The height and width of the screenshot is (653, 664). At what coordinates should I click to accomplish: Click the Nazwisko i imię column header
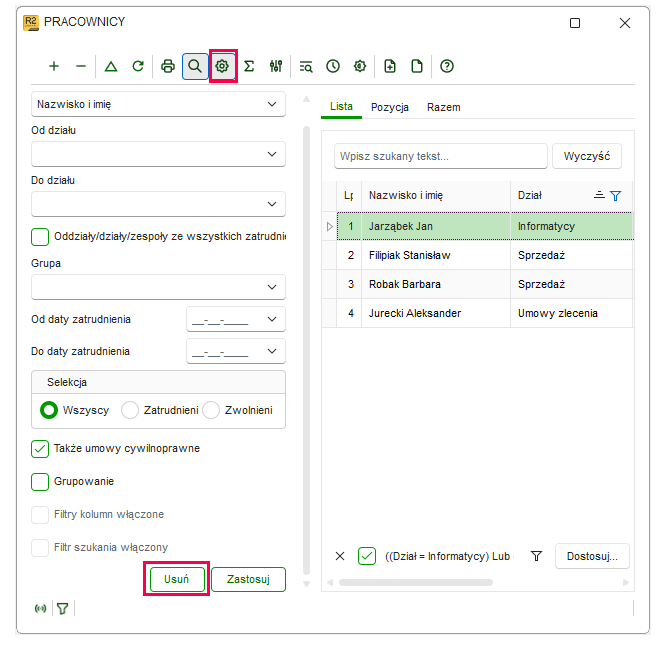436,196
